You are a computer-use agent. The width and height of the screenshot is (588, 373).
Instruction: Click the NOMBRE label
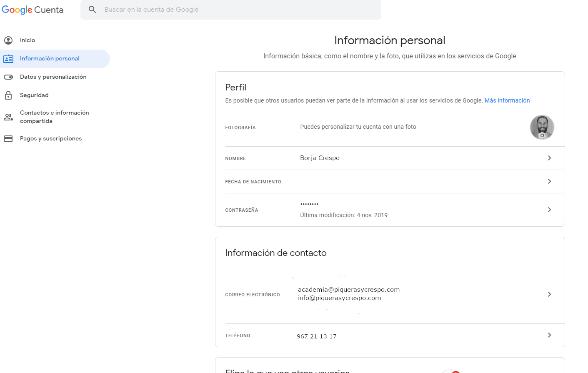tap(235, 158)
